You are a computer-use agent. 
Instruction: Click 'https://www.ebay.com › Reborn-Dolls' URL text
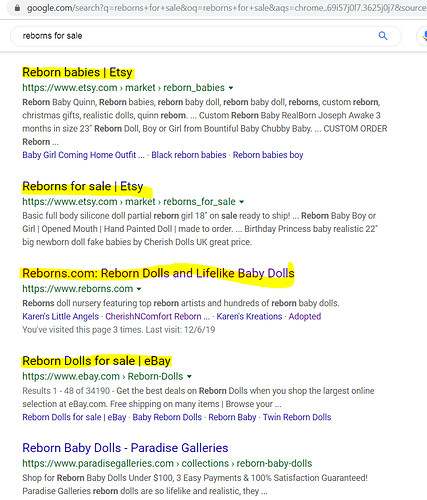pos(103,376)
